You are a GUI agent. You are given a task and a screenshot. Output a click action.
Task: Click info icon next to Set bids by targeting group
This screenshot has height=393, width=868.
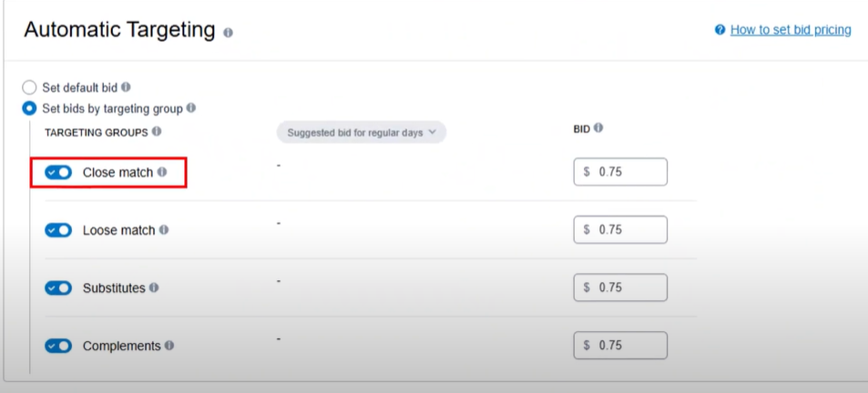[190, 107]
